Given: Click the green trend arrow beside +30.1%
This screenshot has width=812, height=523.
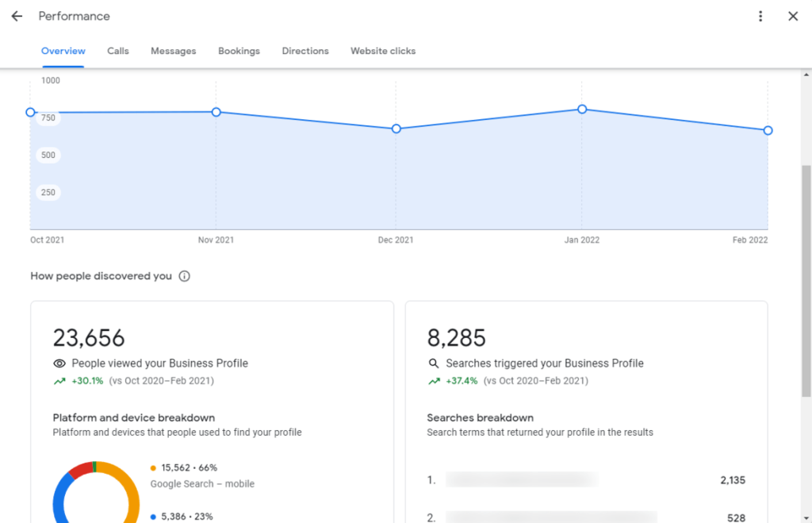Looking at the screenshot, I should click(x=59, y=381).
